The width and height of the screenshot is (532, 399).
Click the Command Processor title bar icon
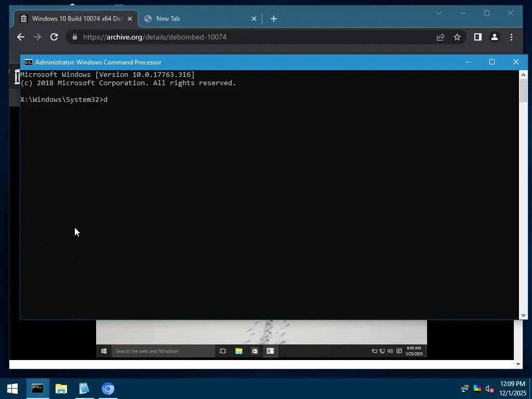pos(29,62)
